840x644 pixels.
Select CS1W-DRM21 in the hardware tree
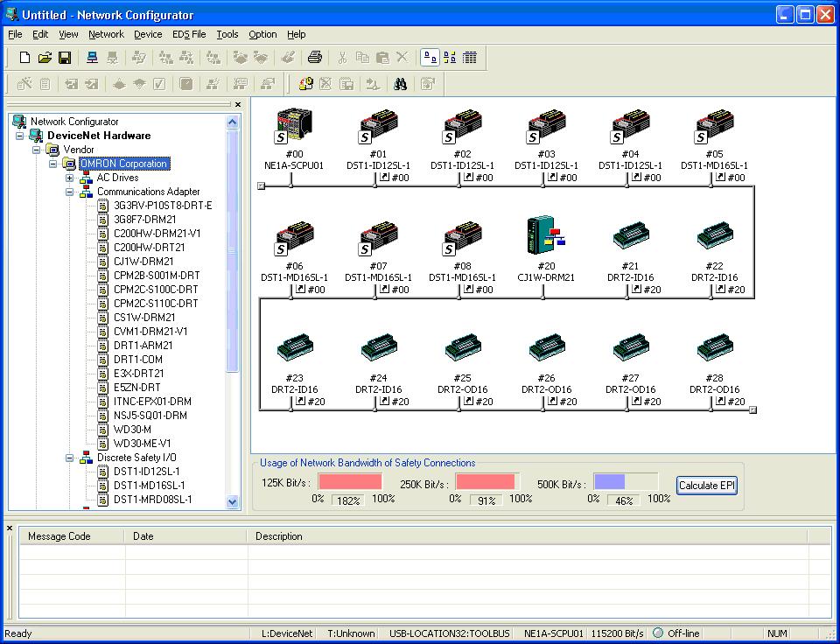[144, 317]
